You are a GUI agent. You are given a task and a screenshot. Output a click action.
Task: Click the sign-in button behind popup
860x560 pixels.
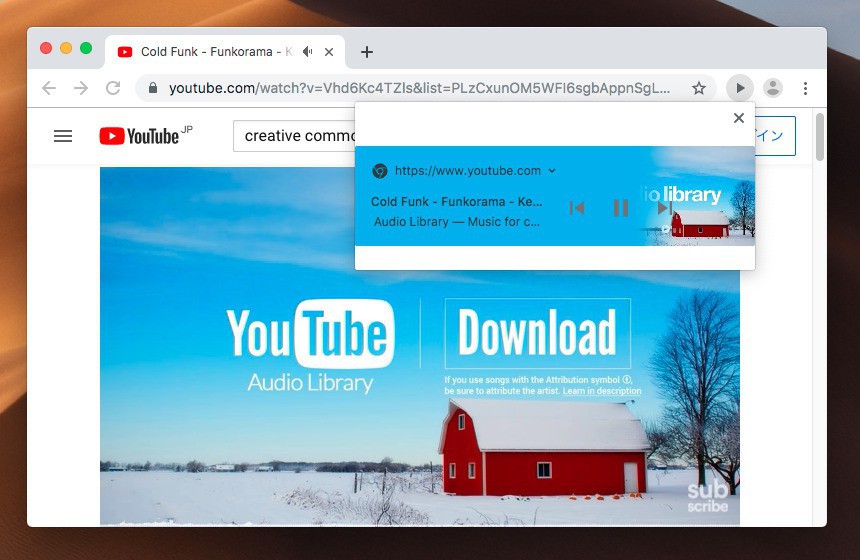pyautogui.click(x=775, y=135)
